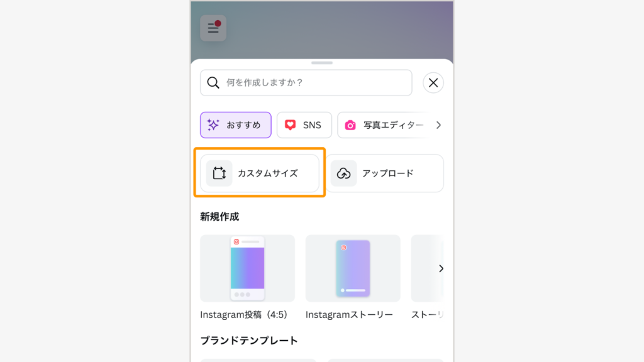644x362 pixels.
Task: Click the magnifying glass search icon
Action: tap(213, 82)
